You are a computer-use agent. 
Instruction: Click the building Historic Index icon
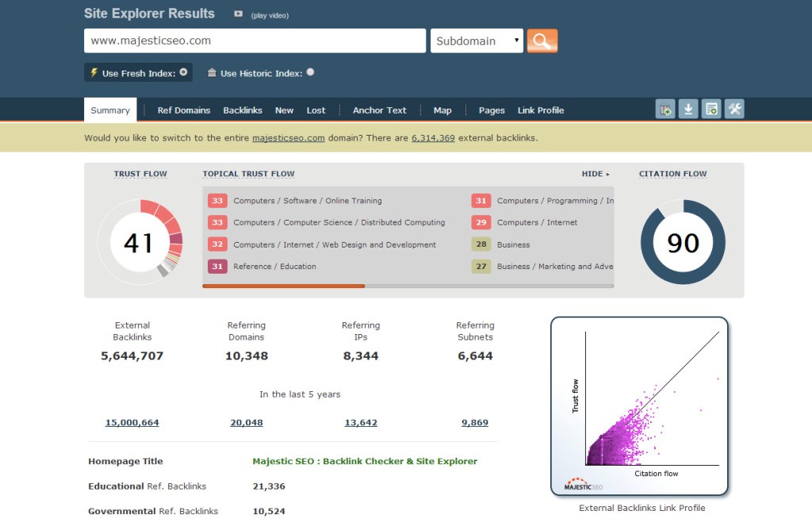pyautogui.click(x=212, y=72)
